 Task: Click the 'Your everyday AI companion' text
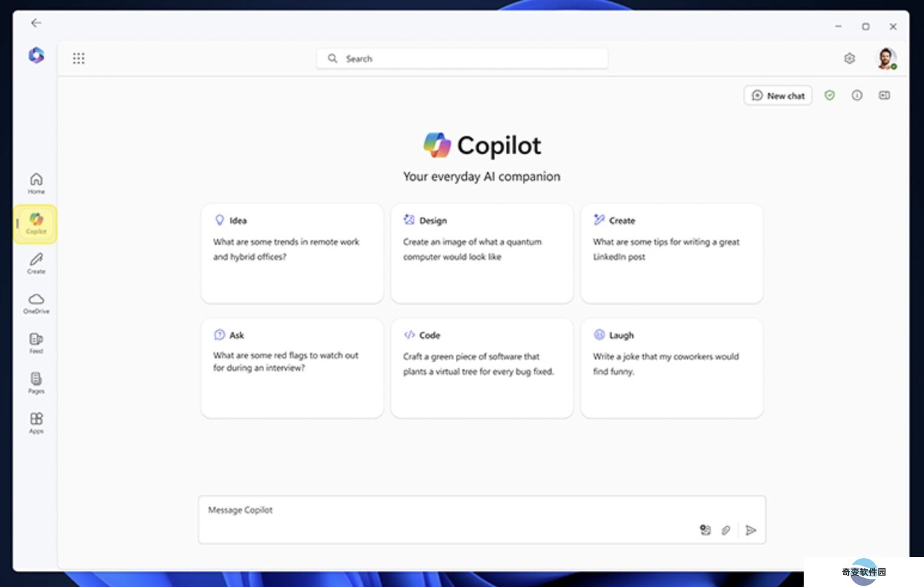[x=482, y=176]
